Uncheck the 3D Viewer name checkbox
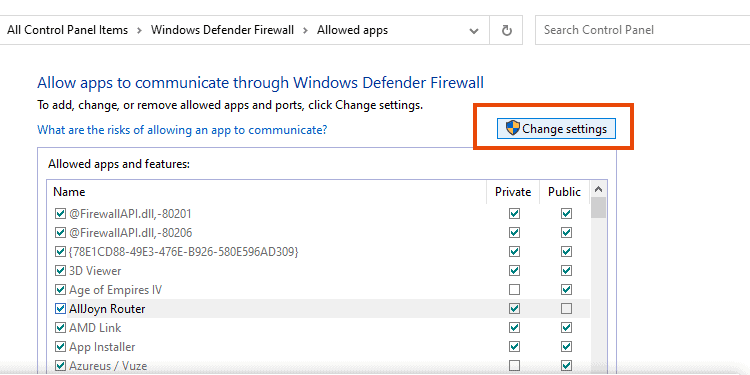Screen dimensions: 750x375 (60, 271)
